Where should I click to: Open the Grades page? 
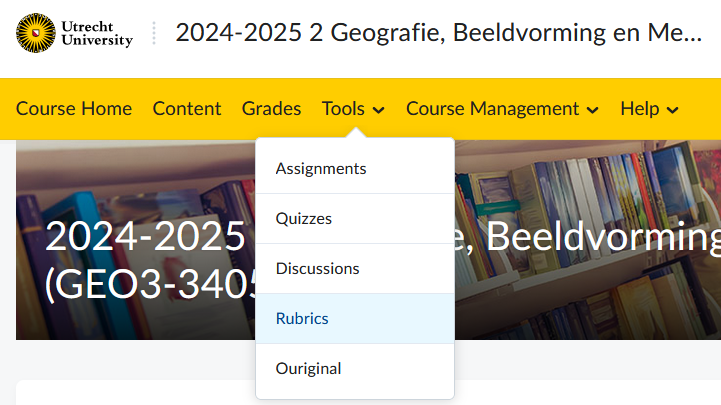click(271, 109)
